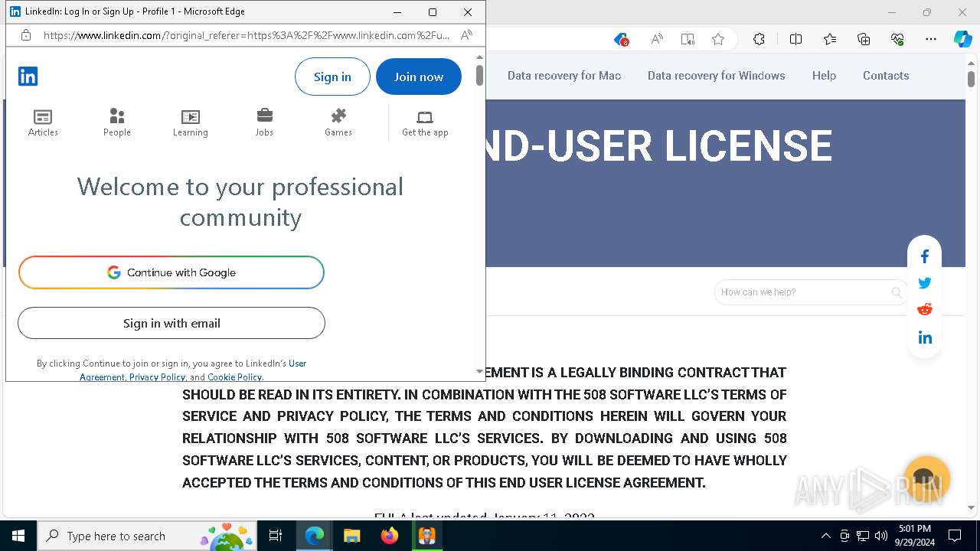The height and width of the screenshot is (551, 980).
Task: Click LinkedIn popup address bar URL
Action: click(247, 35)
